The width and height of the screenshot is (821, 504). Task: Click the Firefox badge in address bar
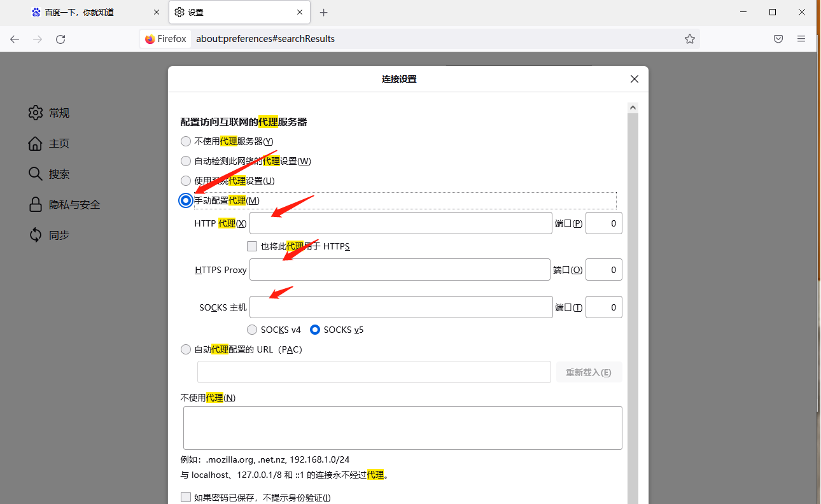[x=165, y=39]
